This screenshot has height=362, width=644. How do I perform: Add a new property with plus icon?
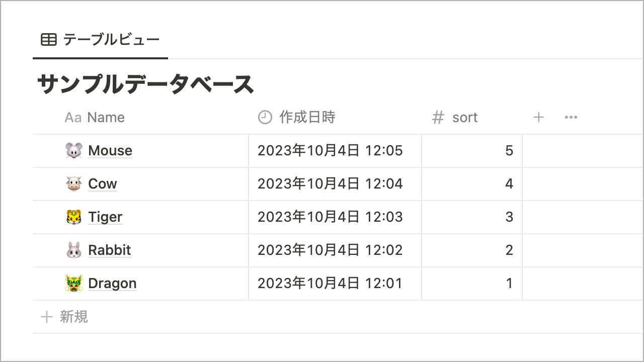click(539, 118)
